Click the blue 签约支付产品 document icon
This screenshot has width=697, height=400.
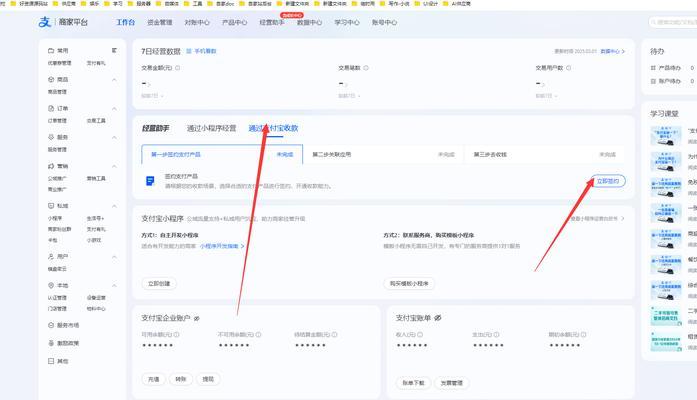click(150, 181)
